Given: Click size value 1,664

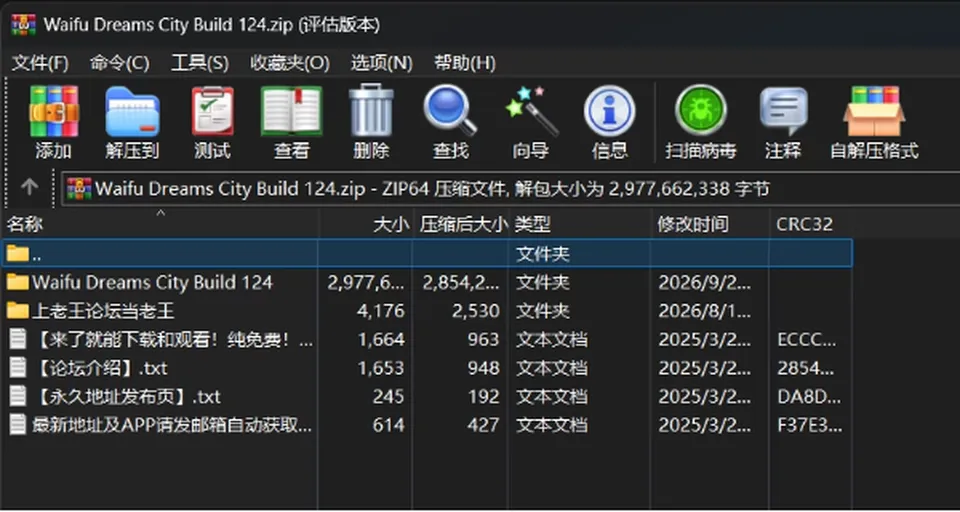Looking at the screenshot, I should (x=380, y=339).
